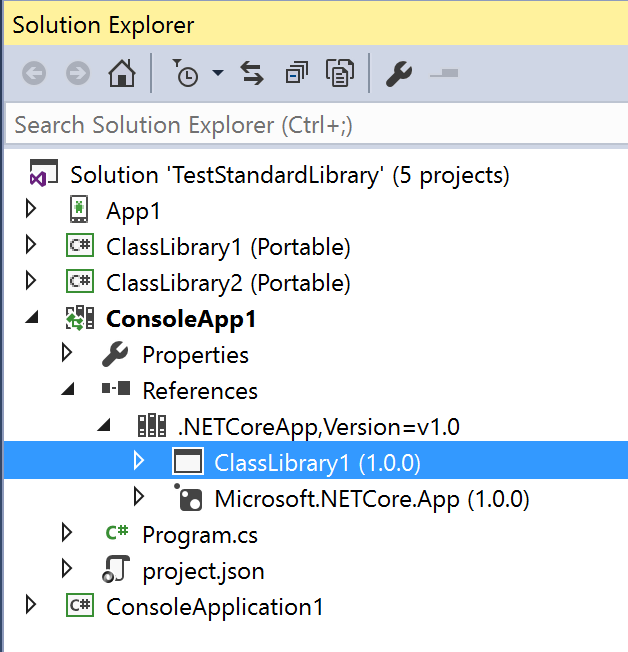This screenshot has width=628, height=652.
Task: Open Properties via toolbar wrench icon
Action: (x=399, y=74)
